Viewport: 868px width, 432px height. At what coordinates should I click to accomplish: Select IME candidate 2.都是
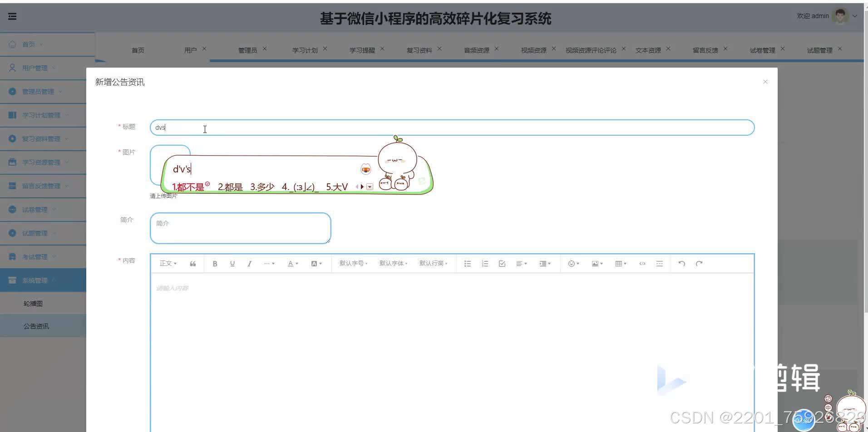[230, 187]
